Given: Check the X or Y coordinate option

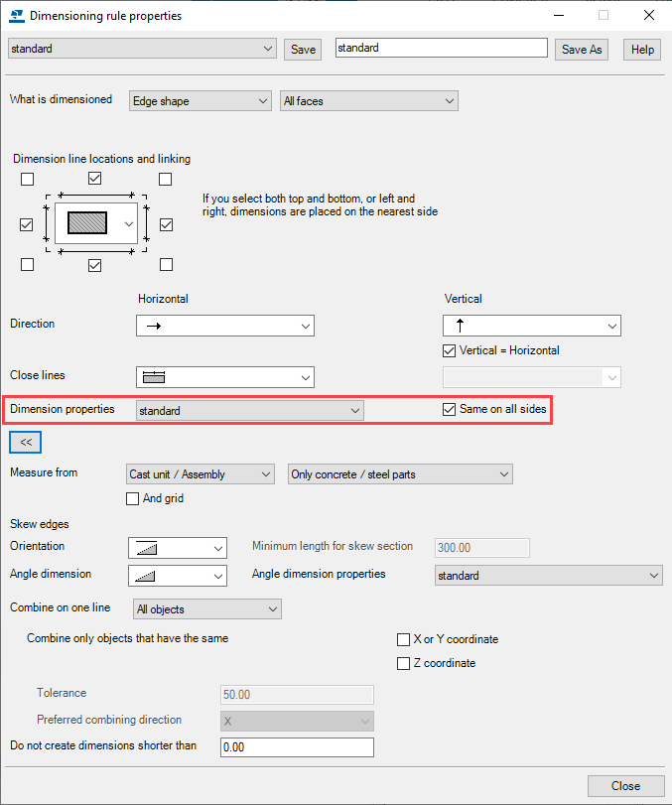Looking at the screenshot, I should (404, 639).
